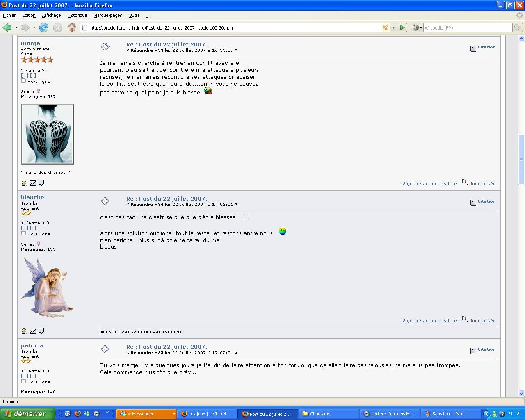Open the Fichier menu
The image size is (525, 420).
tap(9, 15)
